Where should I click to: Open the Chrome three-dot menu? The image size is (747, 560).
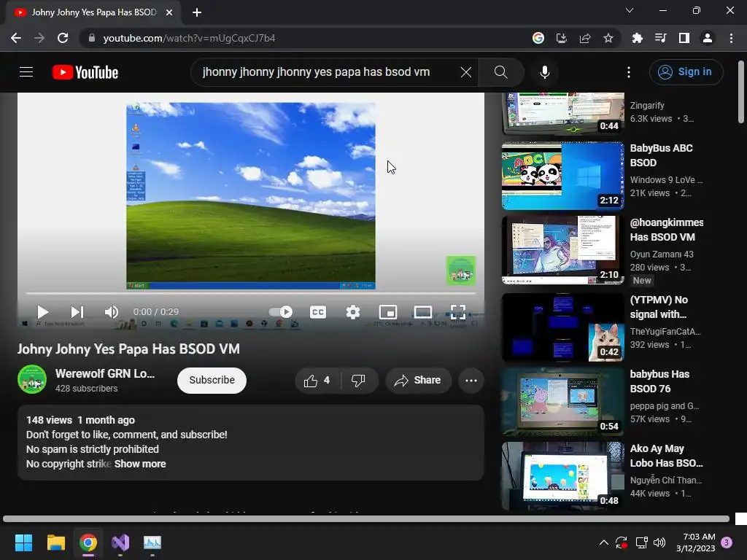[731, 38]
